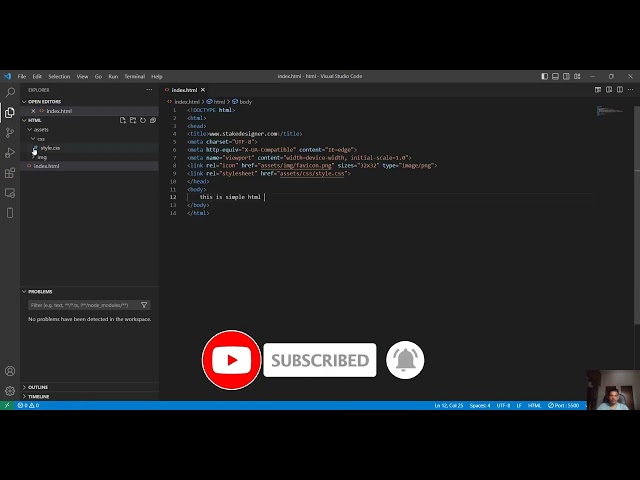Image resolution: width=640 pixels, height=480 pixels.
Task: Change encoding via UTF-8 status item
Action: [503, 405]
